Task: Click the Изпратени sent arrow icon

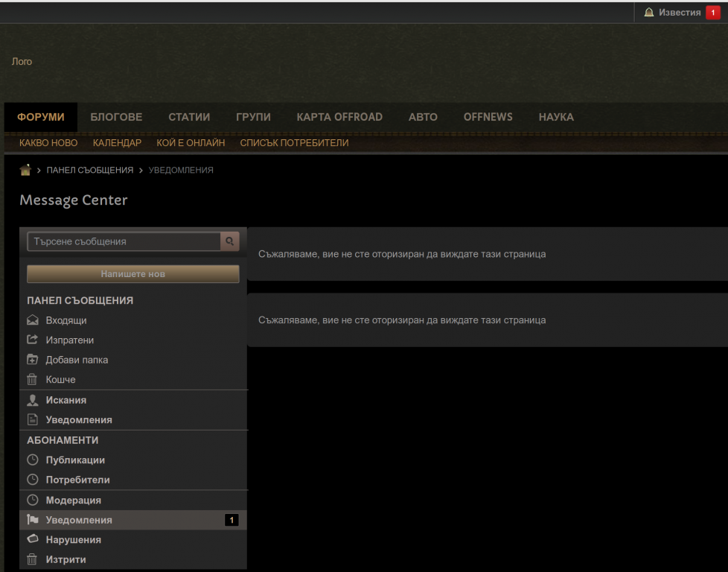Action: pyautogui.click(x=33, y=340)
